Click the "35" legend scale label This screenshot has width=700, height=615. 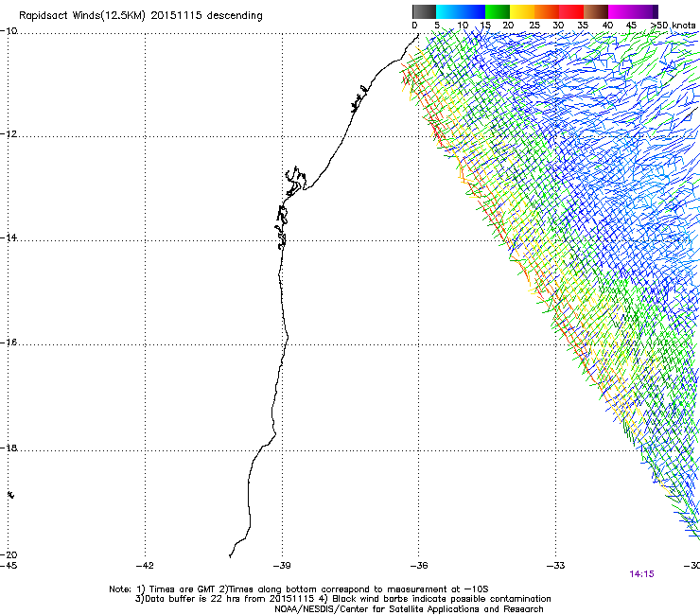click(583, 26)
